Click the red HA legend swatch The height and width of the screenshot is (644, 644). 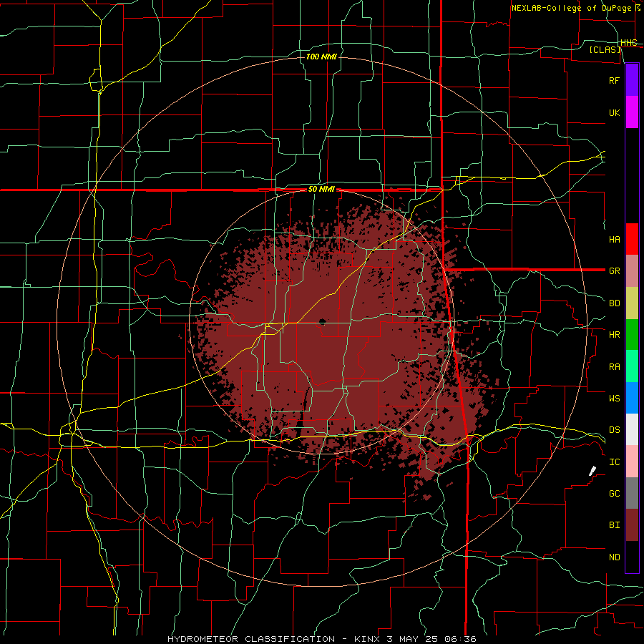[632, 239]
